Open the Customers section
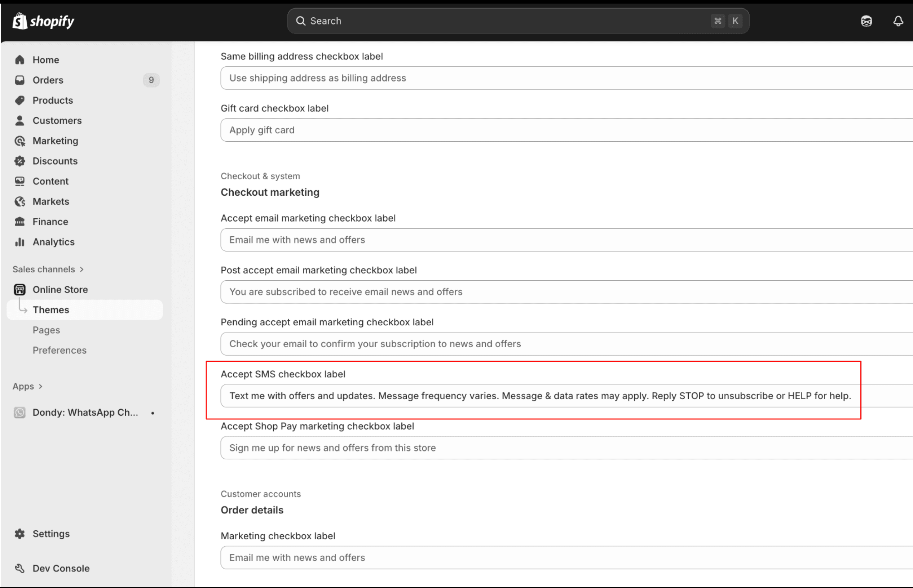Viewport: 913px width, 588px height. [x=57, y=120]
